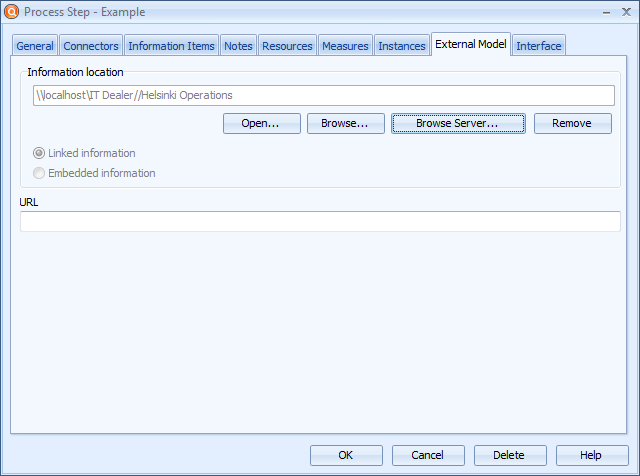The height and width of the screenshot is (476, 640).
Task: Show the Resources tab
Action: pos(287,46)
